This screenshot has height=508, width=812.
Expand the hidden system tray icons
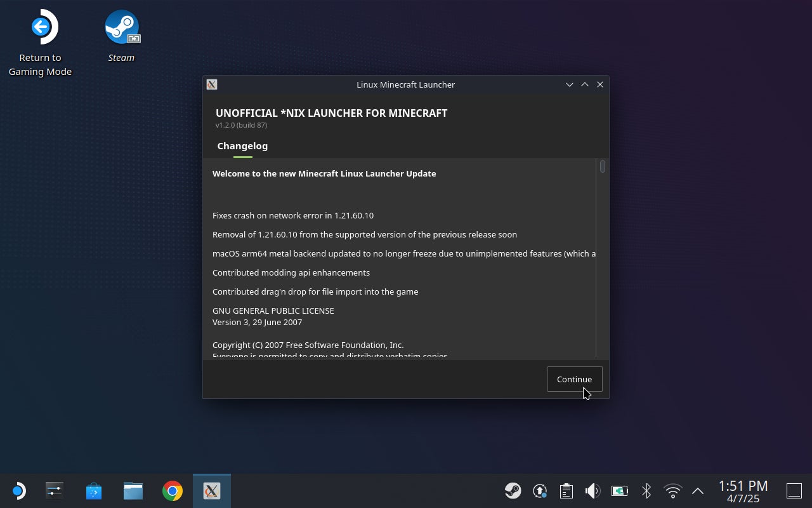[697, 490]
